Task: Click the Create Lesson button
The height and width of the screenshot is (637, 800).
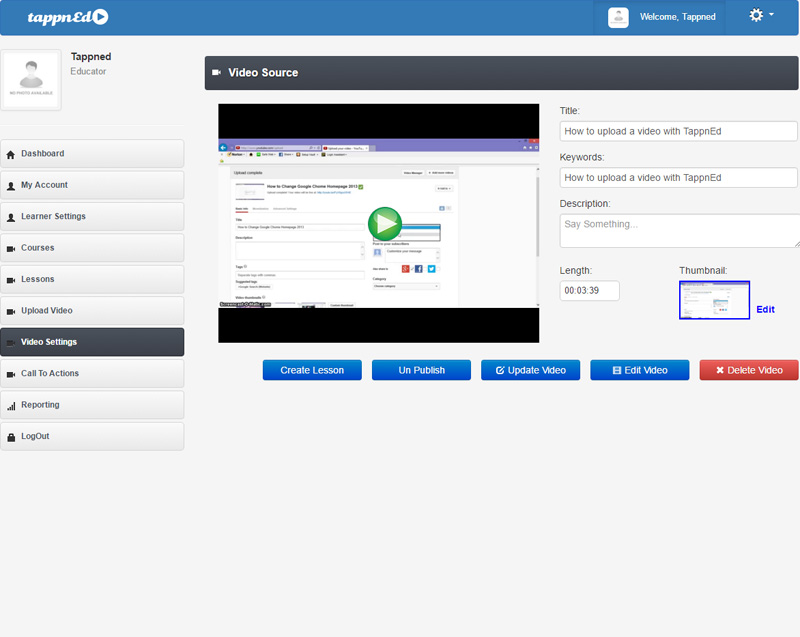Action: [x=312, y=370]
